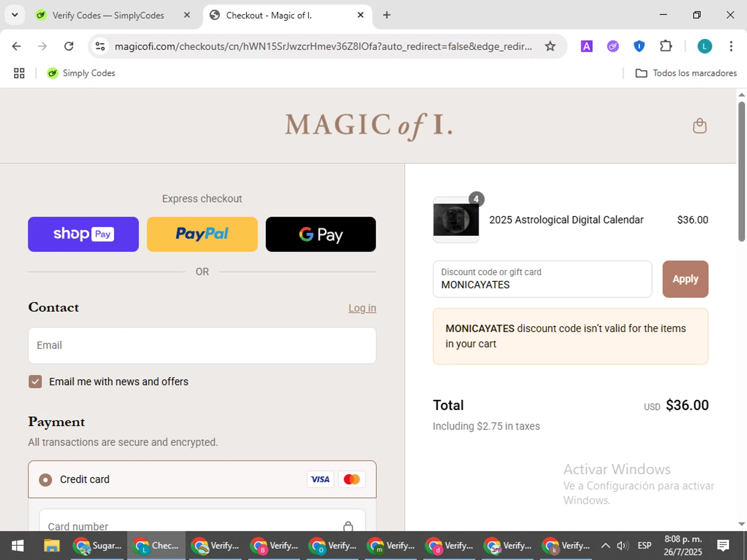The height and width of the screenshot is (560, 747).
Task: Click the 2025 Astrological Calendar thumbnail
Action: point(456,220)
